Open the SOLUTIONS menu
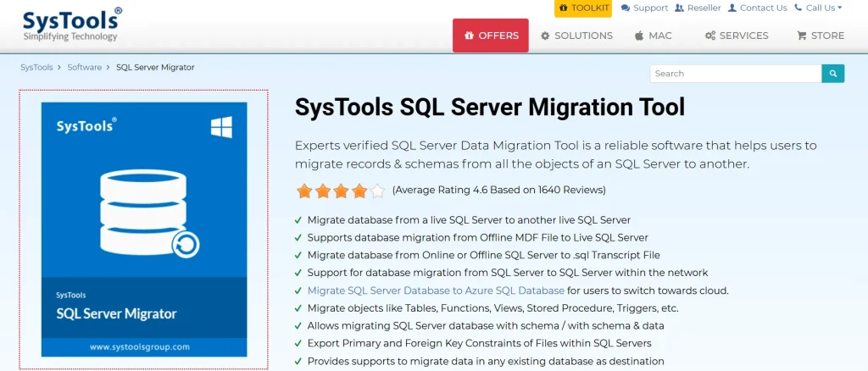 point(583,36)
